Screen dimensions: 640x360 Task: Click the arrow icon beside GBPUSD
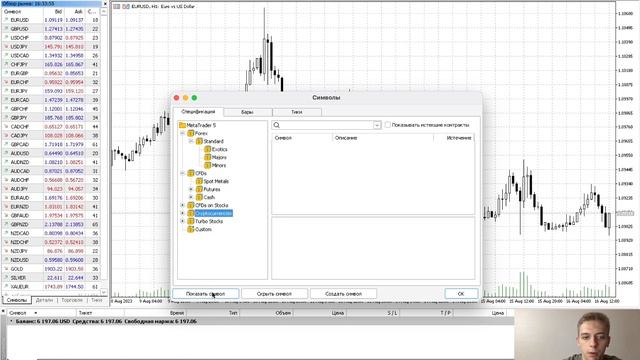tap(6, 29)
